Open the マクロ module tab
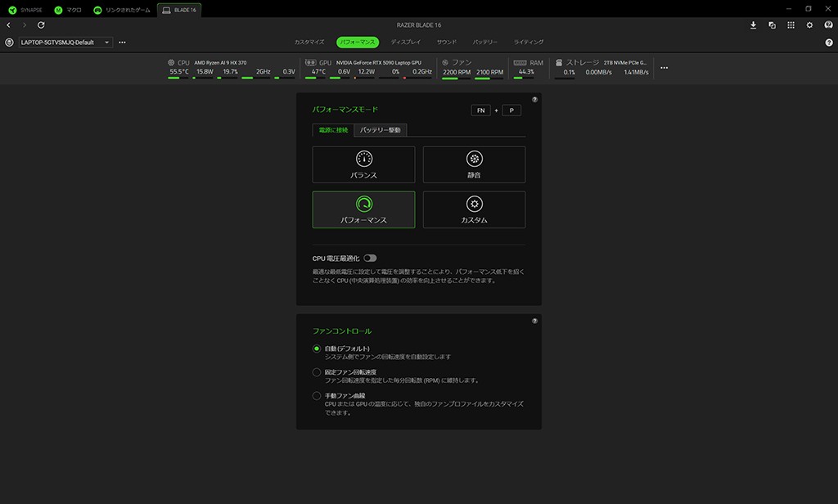 [68, 10]
